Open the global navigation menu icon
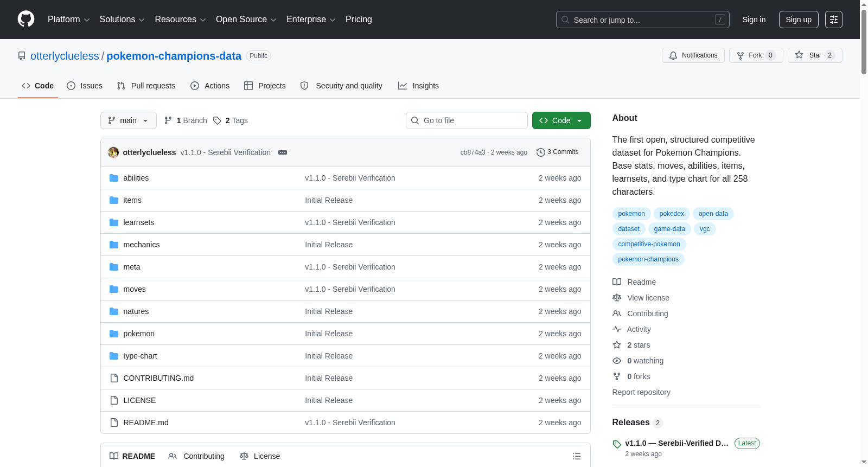 coord(834,20)
